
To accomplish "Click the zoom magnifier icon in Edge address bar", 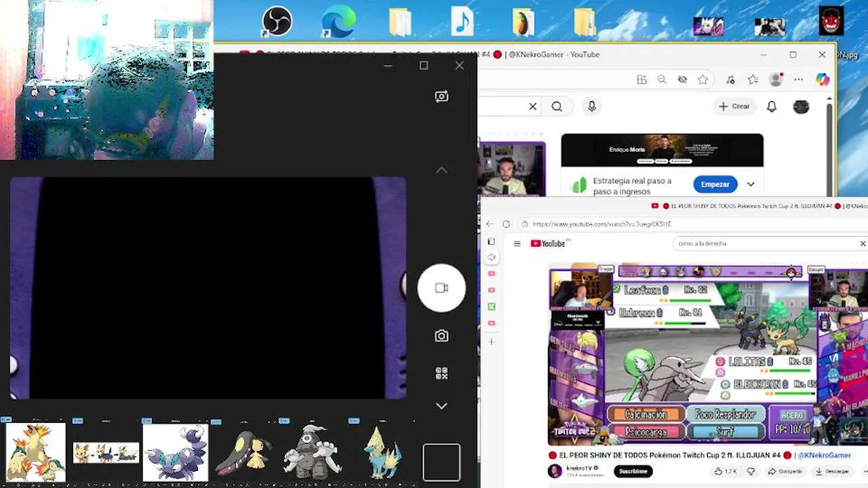I will [x=662, y=80].
